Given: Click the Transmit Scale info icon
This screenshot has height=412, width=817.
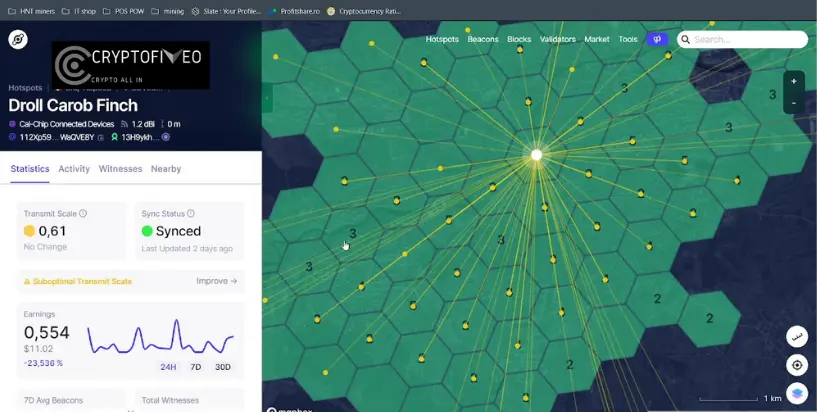Looking at the screenshot, I should (83, 214).
